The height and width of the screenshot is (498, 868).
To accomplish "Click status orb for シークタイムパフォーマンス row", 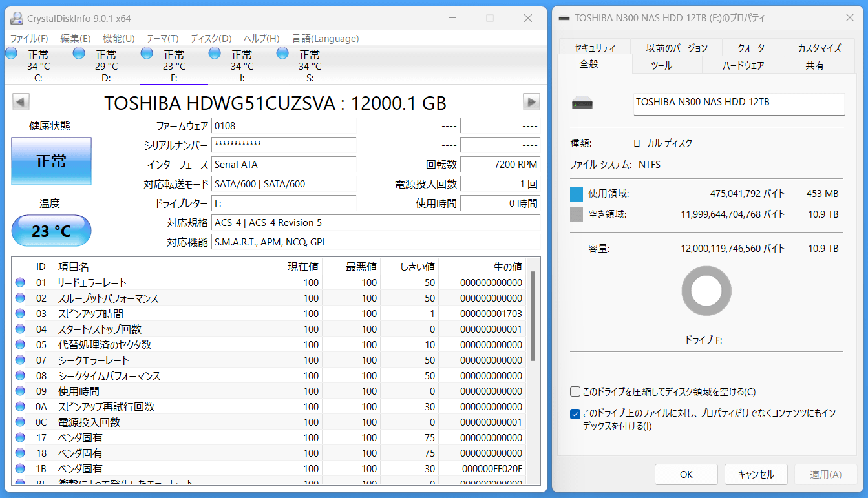I will (x=20, y=376).
